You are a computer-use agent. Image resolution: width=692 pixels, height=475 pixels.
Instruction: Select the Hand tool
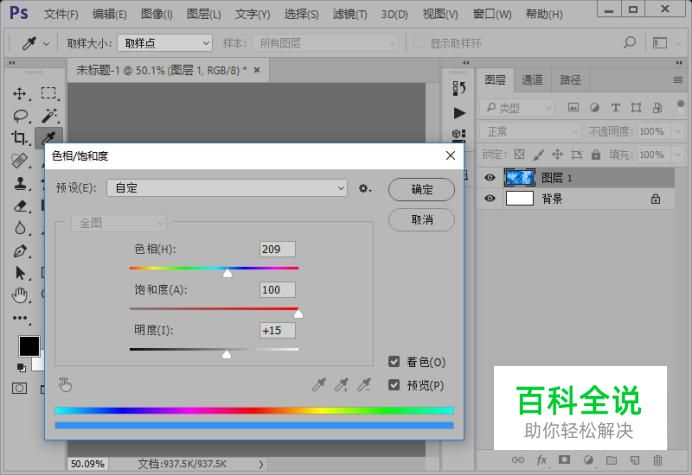tap(20, 295)
